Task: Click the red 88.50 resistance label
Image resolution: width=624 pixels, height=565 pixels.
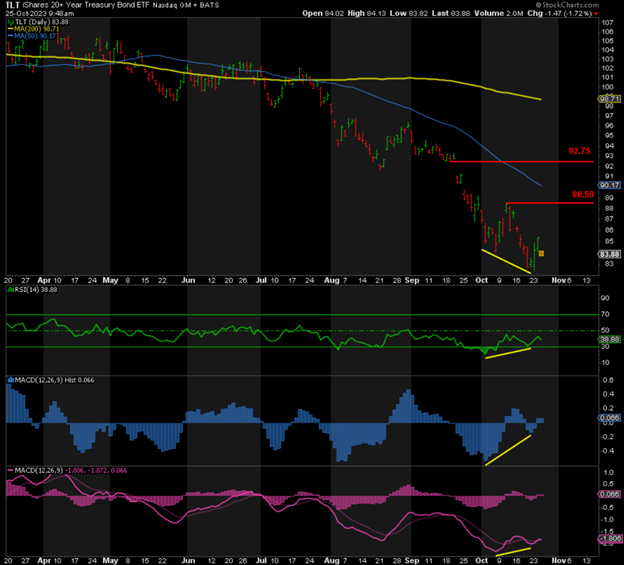Action: (583, 194)
